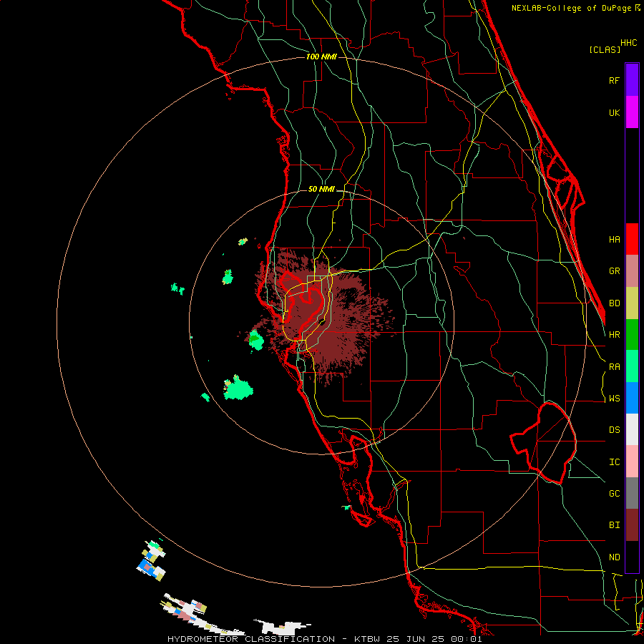Screen dimensions: 644x644
Task: Select the GR pink legend swatch
Action: [x=632, y=270]
